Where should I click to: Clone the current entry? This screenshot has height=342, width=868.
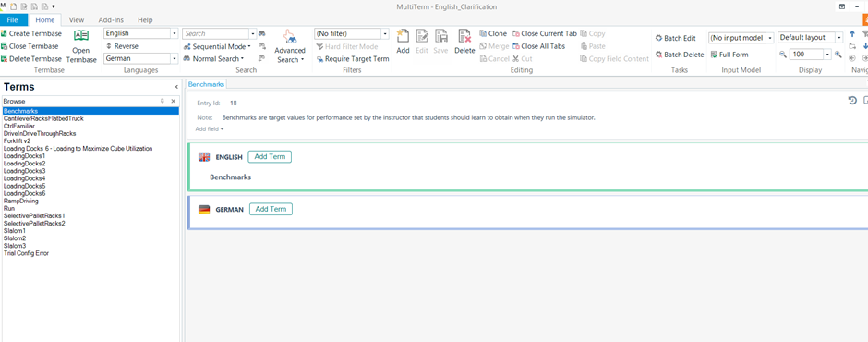[493, 34]
